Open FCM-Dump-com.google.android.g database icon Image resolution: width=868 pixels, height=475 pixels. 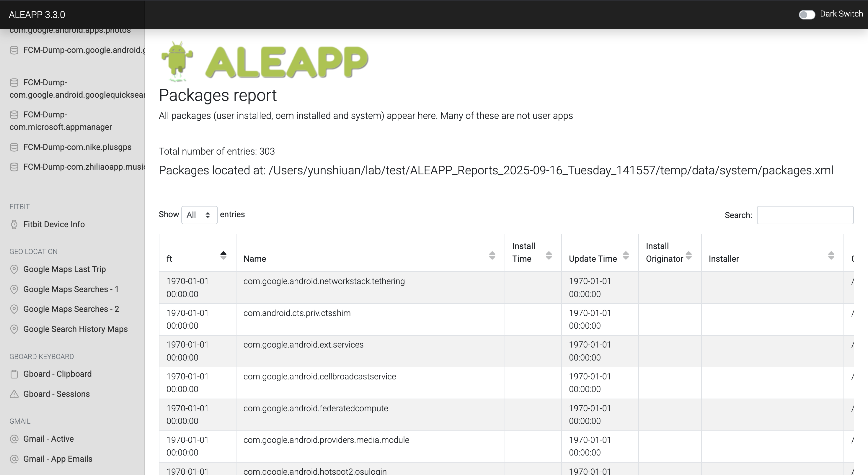14,50
